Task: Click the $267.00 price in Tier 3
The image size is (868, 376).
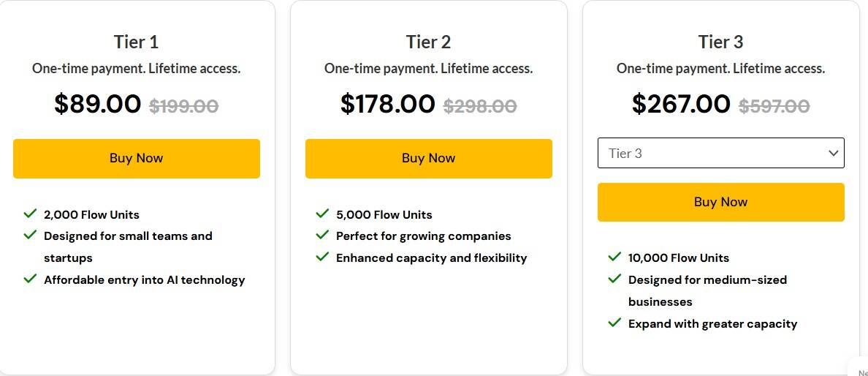Action: 681,104
